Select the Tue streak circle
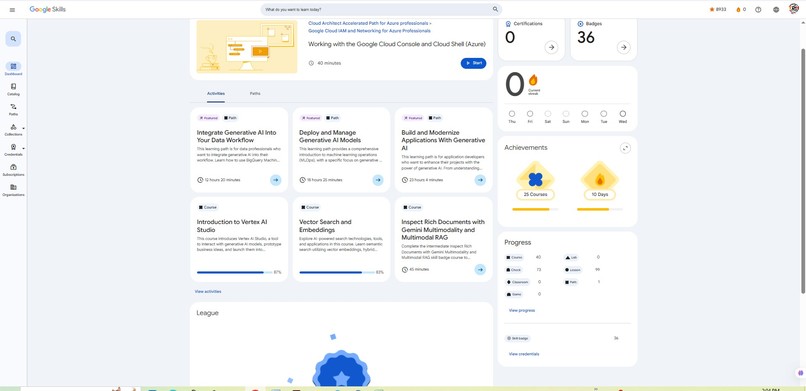The width and height of the screenshot is (806, 391). tap(603, 114)
